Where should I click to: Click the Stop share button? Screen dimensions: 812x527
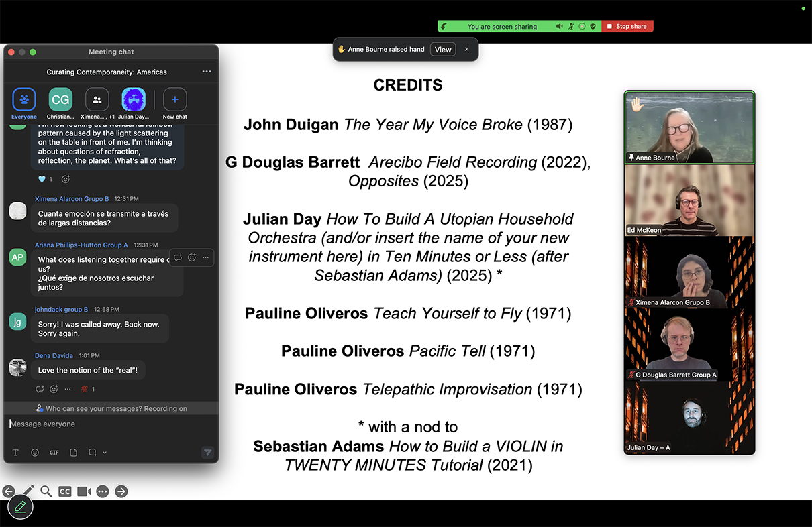click(x=627, y=27)
